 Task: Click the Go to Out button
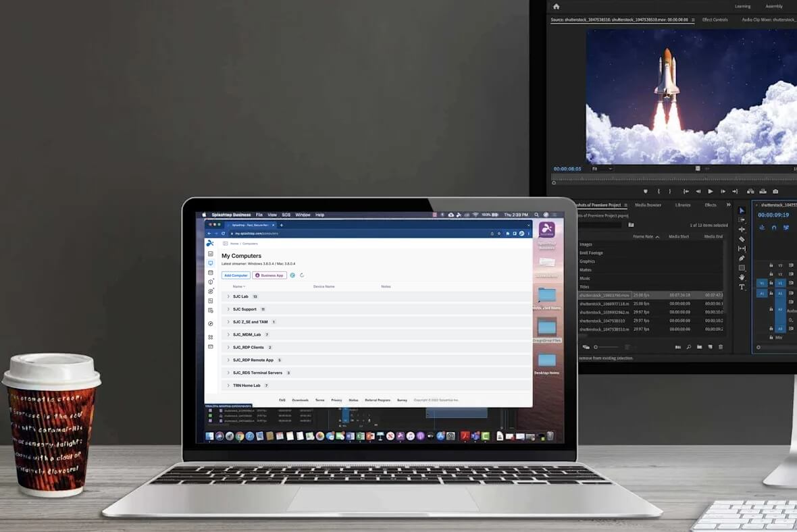735,192
